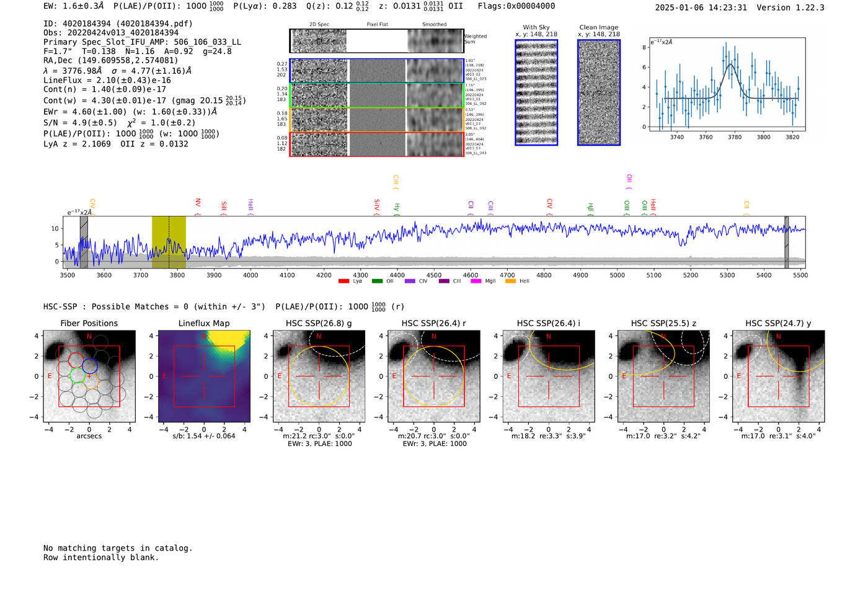Click the hatched gray band near 5460
The width and height of the screenshot is (868, 591).
point(786,242)
